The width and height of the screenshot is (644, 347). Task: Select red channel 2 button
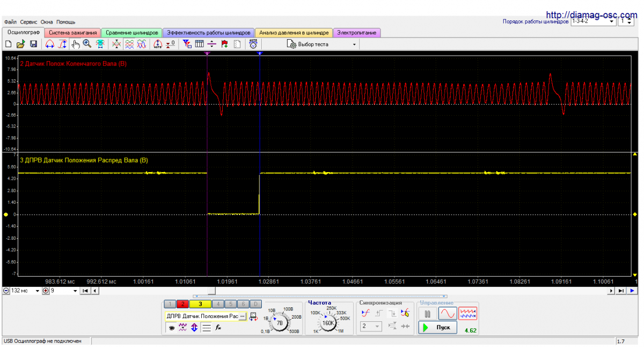(182, 304)
